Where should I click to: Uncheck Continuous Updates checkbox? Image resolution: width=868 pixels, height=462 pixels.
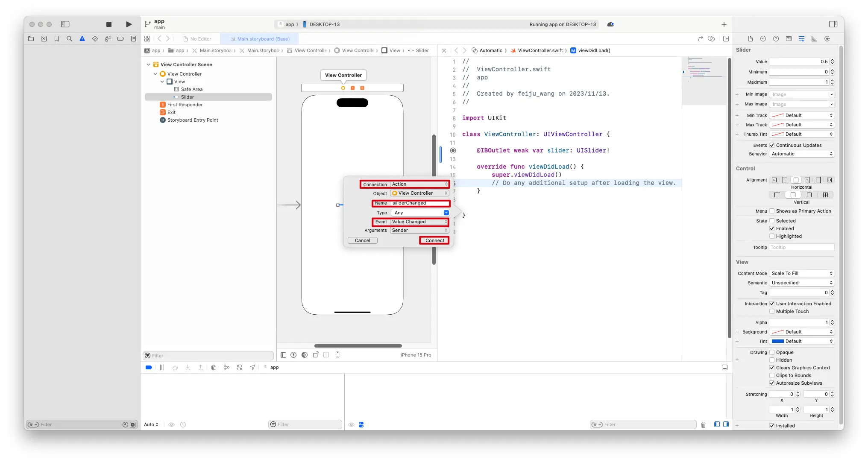[772, 145]
